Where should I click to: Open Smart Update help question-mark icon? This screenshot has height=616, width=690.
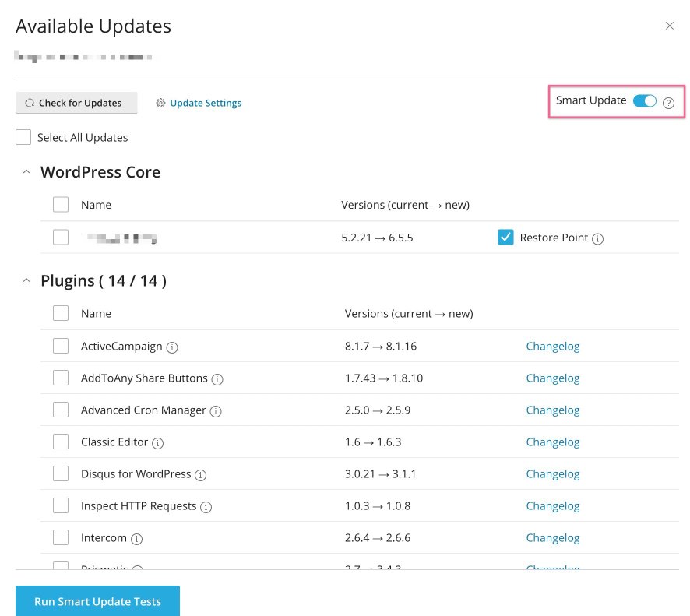[x=668, y=103]
